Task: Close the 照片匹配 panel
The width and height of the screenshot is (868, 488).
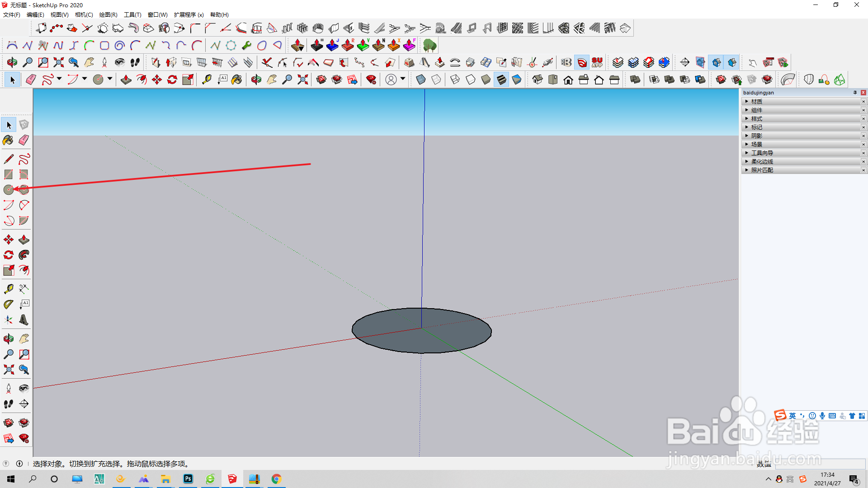Action: pyautogui.click(x=863, y=170)
